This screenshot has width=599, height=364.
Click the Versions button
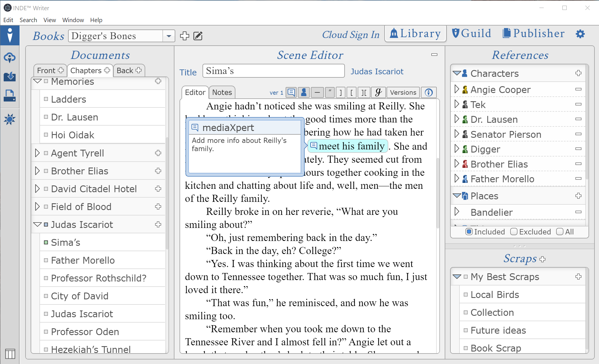click(x=403, y=92)
